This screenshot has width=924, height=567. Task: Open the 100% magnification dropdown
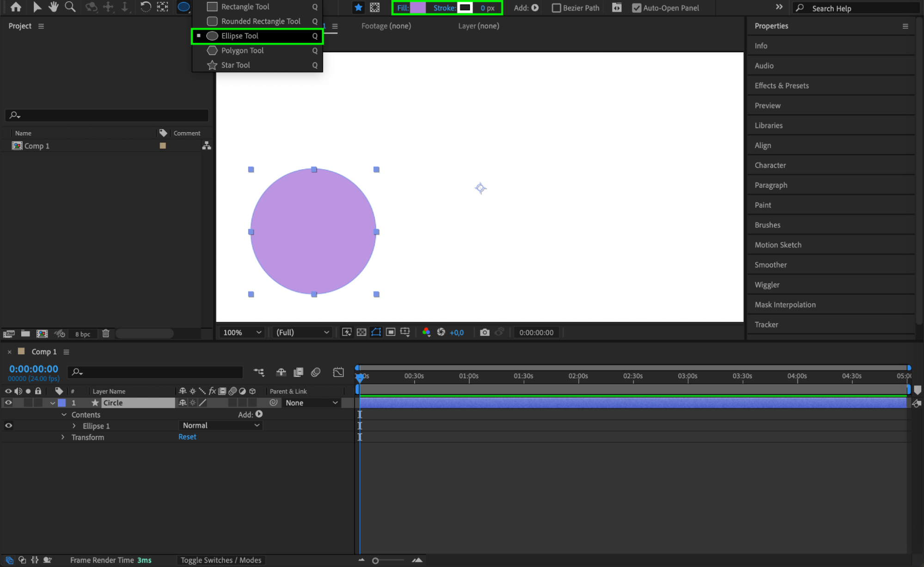coord(242,332)
